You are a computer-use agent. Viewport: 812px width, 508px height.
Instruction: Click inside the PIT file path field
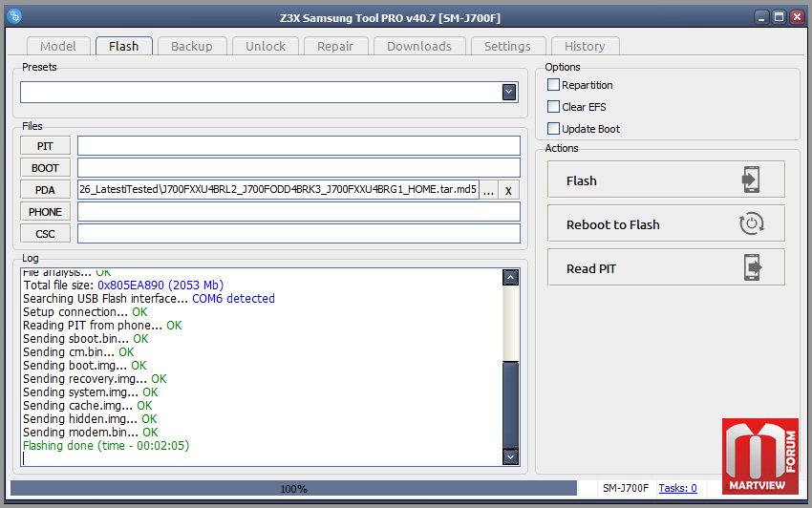[299, 145]
